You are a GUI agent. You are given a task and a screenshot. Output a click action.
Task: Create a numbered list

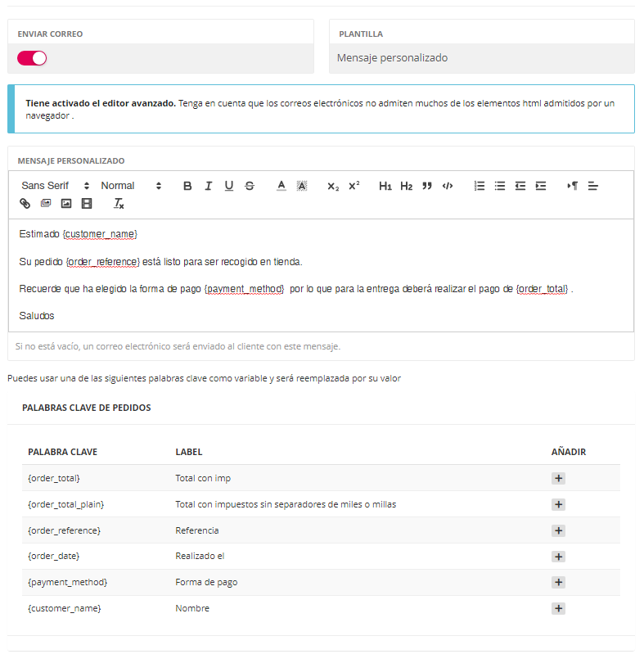(x=480, y=186)
